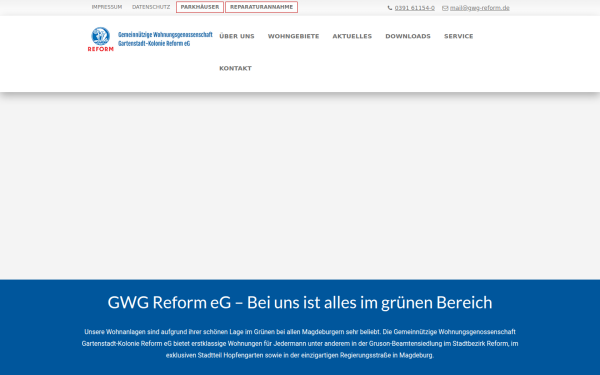Go to the Aktuelles menu item
The width and height of the screenshot is (600, 375).
pyautogui.click(x=352, y=36)
